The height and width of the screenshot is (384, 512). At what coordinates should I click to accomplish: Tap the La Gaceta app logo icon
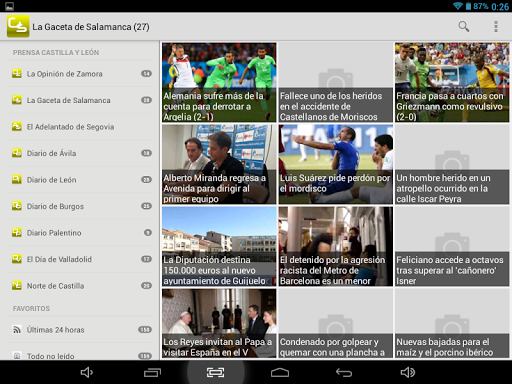[x=18, y=26]
